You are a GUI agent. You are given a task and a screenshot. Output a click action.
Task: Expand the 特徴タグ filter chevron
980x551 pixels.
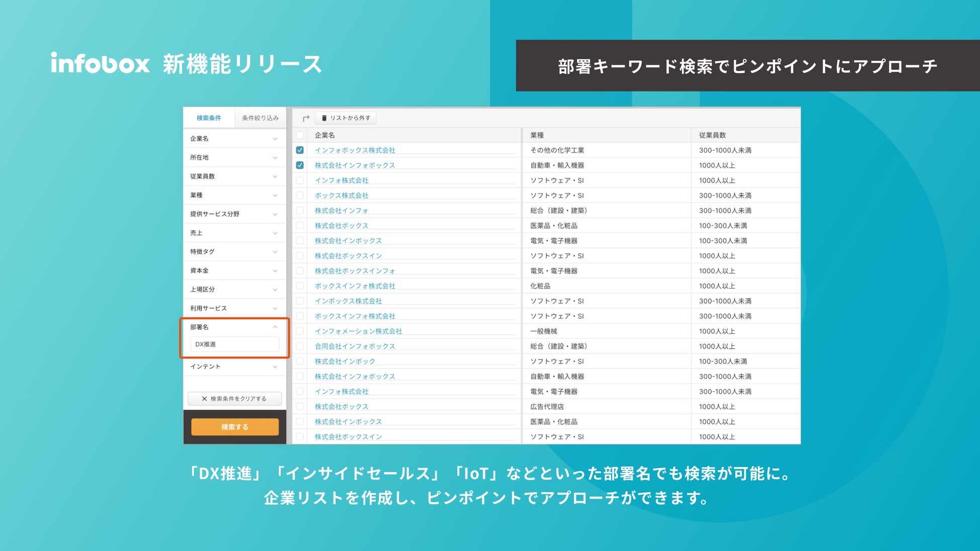click(275, 252)
